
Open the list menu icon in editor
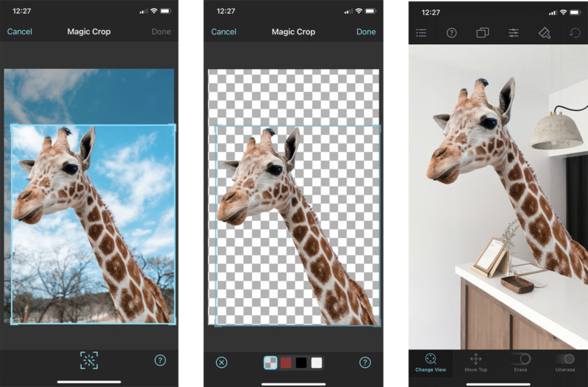pyautogui.click(x=421, y=33)
